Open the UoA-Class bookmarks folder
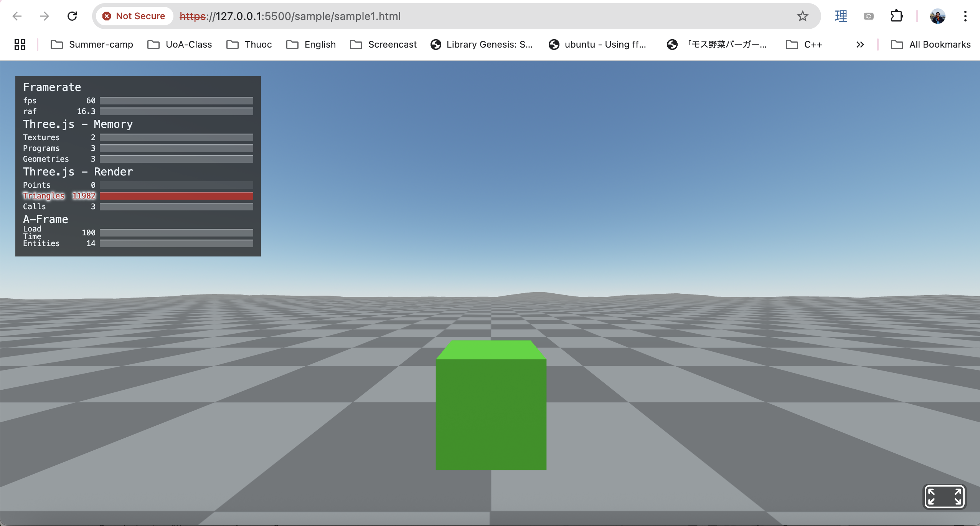This screenshot has height=526, width=980. tap(180, 44)
